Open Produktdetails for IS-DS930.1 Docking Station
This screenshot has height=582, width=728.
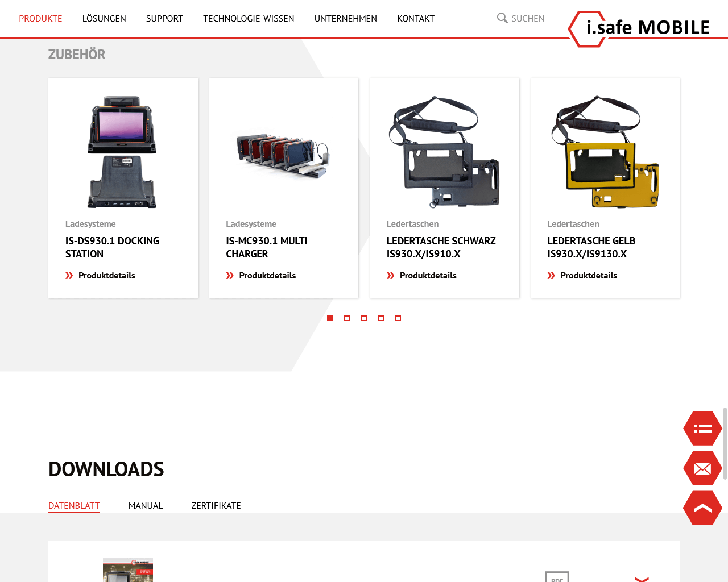click(x=107, y=276)
